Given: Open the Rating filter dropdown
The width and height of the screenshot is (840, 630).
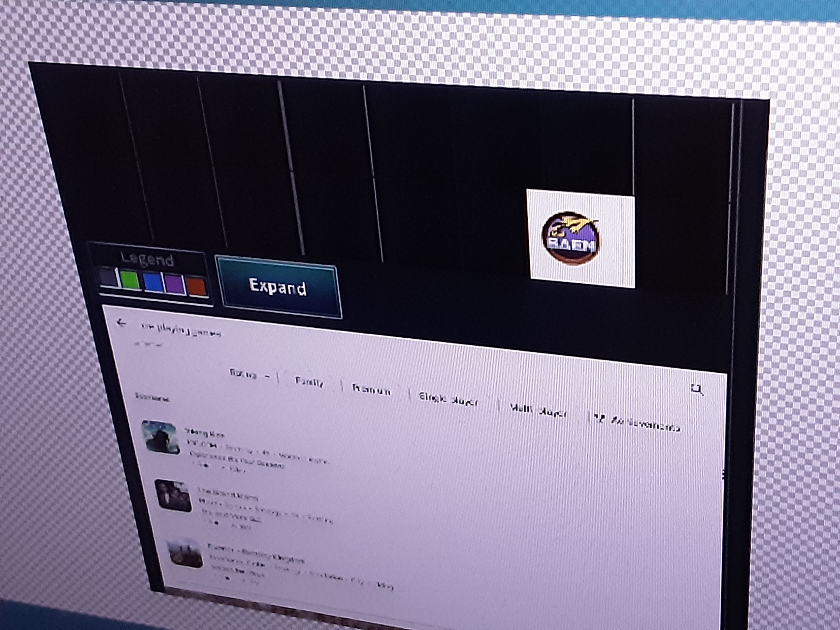Looking at the screenshot, I should [249, 375].
